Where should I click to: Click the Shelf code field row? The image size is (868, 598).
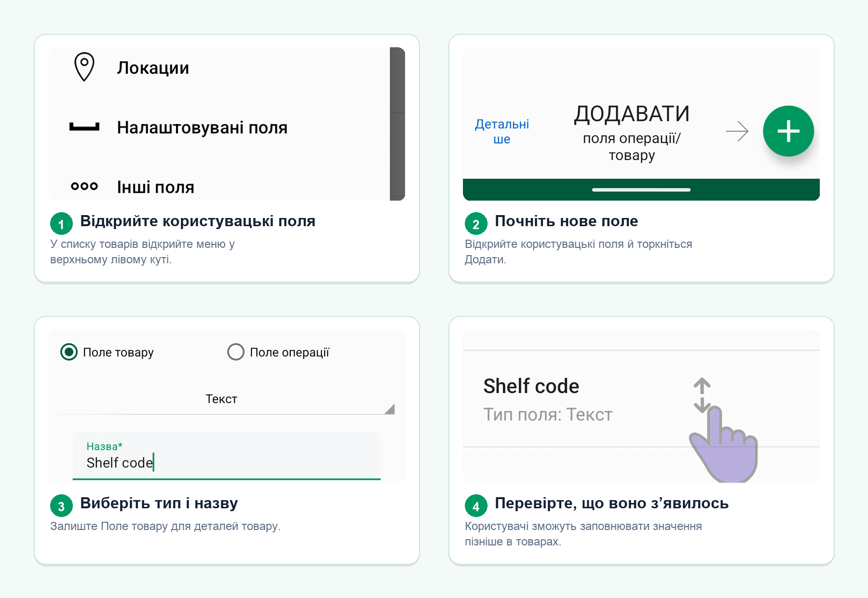[x=641, y=399]
